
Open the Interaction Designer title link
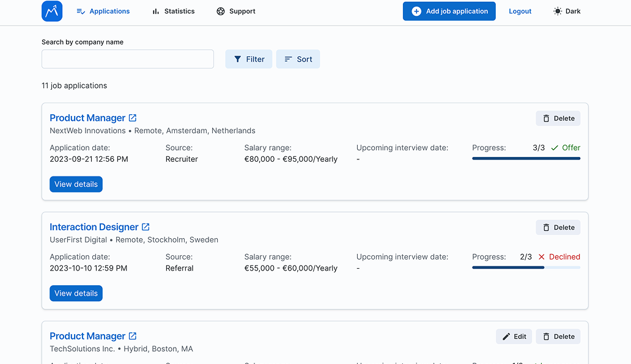(x=94, y=227)
